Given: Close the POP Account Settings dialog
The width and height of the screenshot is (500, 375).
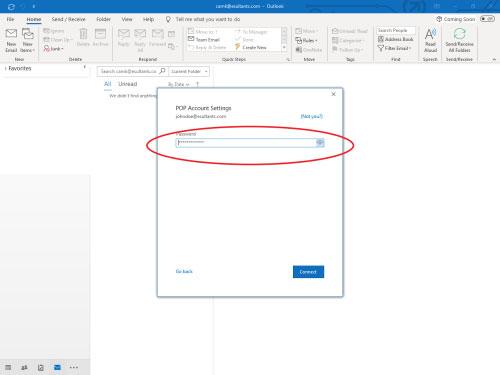Looking at the screenshot, I should [x=333, y=94].
